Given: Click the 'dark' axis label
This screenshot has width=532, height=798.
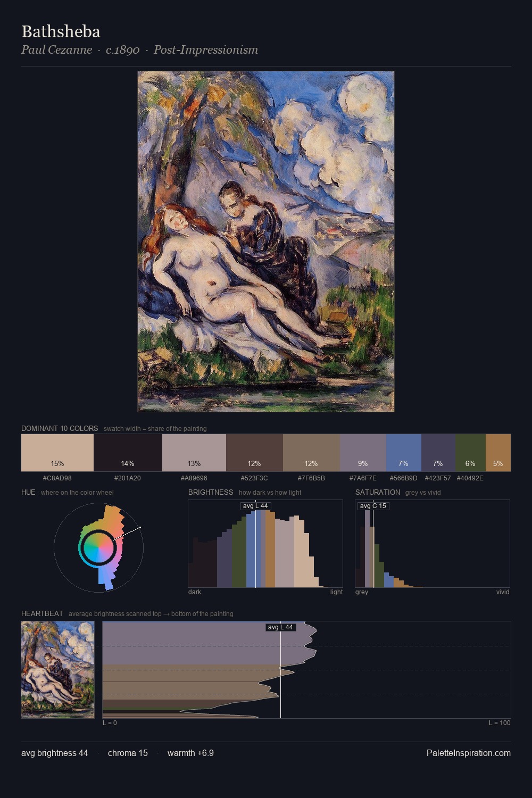Looking at the screenshot, I should pos(195,592).
